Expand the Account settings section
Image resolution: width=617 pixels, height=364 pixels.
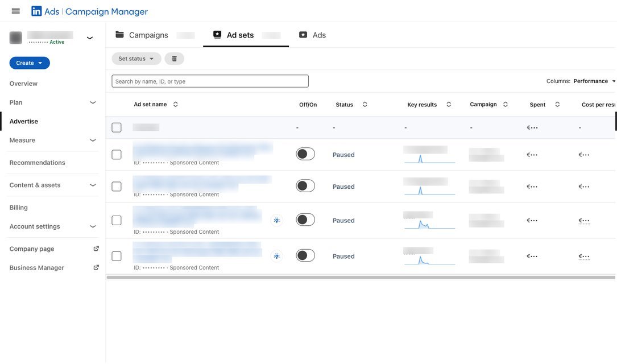[93, 226]
